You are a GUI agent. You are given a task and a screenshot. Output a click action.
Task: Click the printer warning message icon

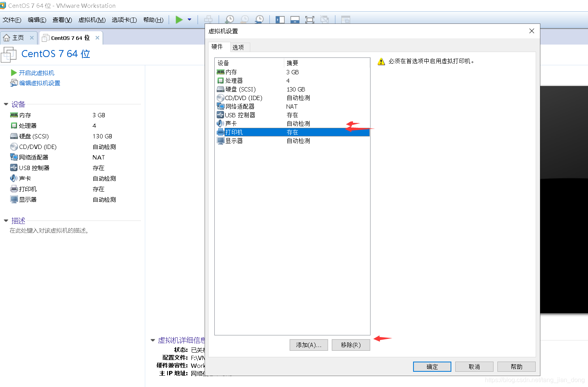coord(381,61)
